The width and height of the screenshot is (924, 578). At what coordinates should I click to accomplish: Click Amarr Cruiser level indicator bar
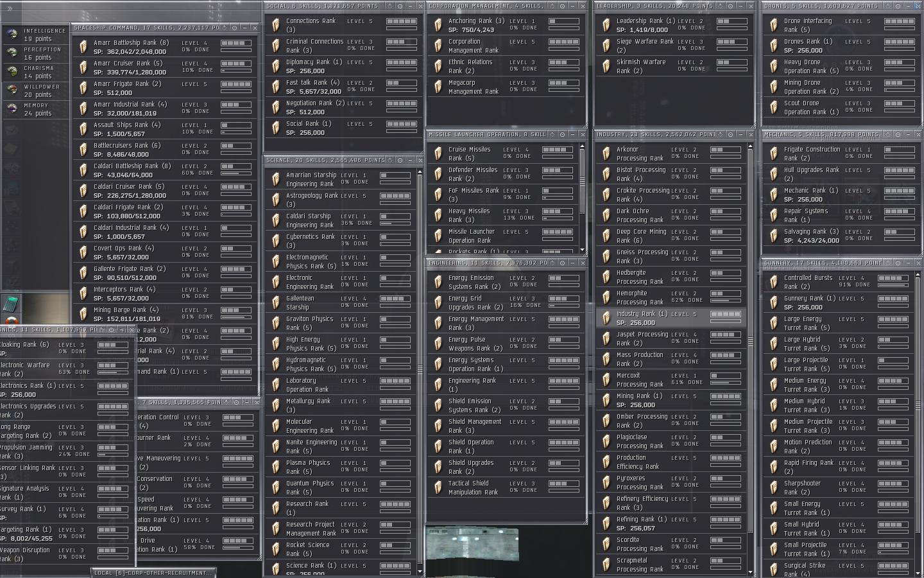click(x=236, y=64)
